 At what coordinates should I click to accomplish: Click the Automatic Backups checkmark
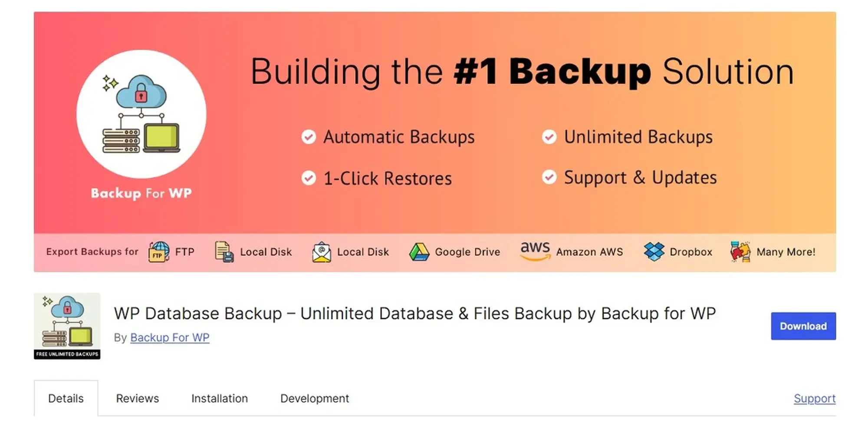[x=309, y=137]
